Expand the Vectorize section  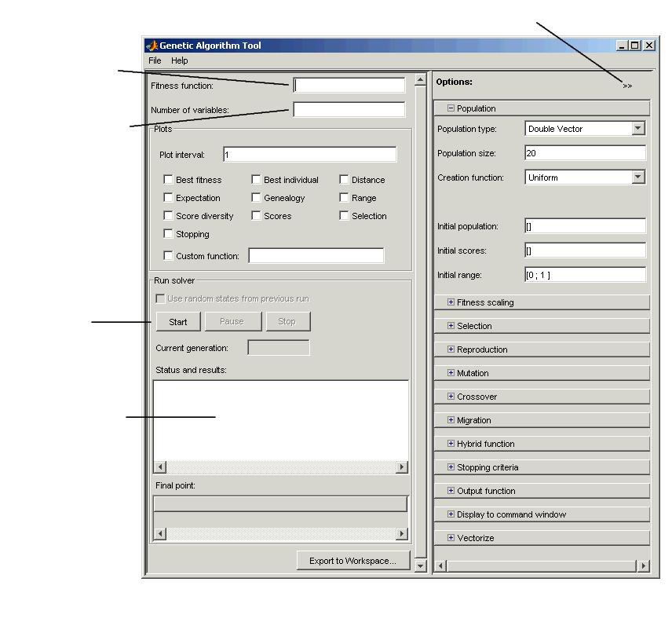click(451, 537)
